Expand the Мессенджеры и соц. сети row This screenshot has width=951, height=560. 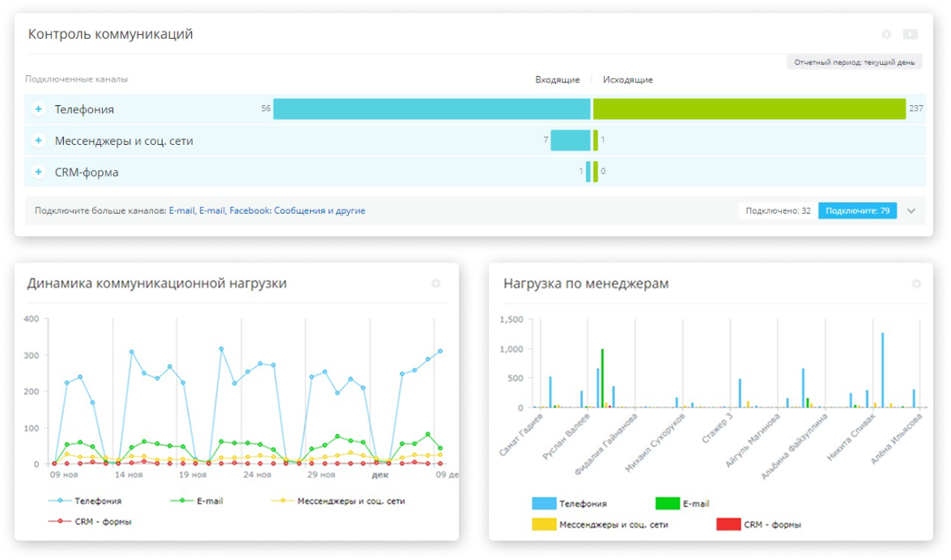click(x=38, y=141)
